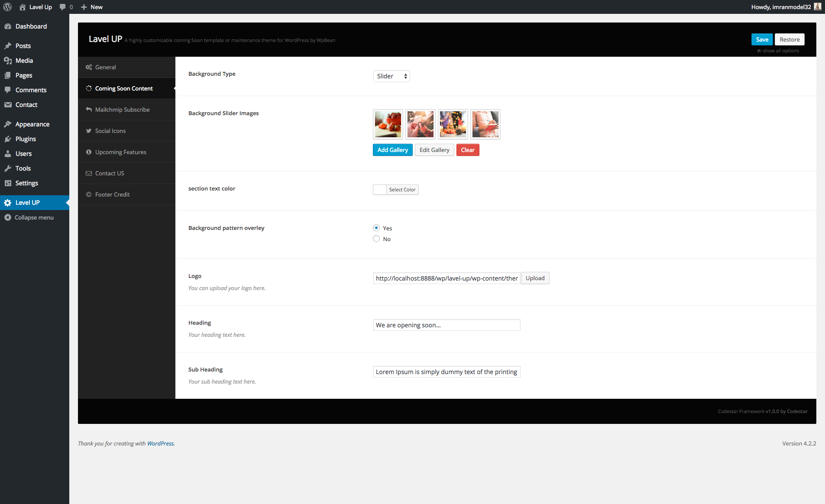Open the Dashboard menu item
The width and height of the screenshot is (825, 504).
pos(35,26)
